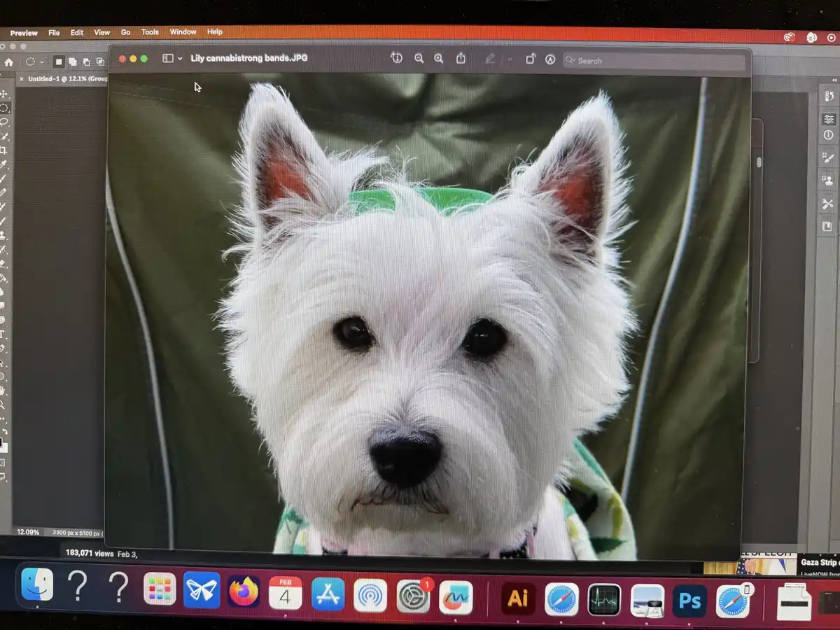
Task: Zoom in using Preview's plus magnifier
Action: [439, 59]
